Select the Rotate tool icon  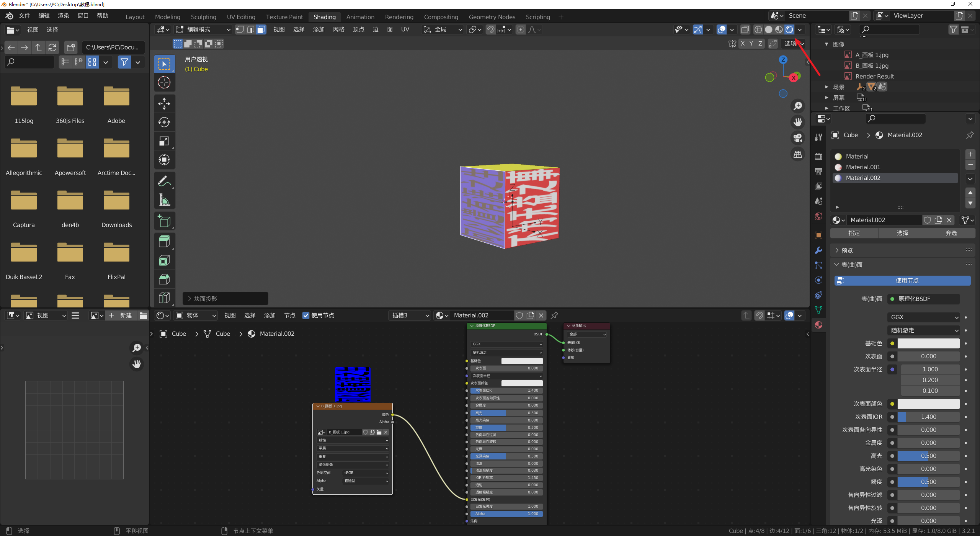coord(164,122)
